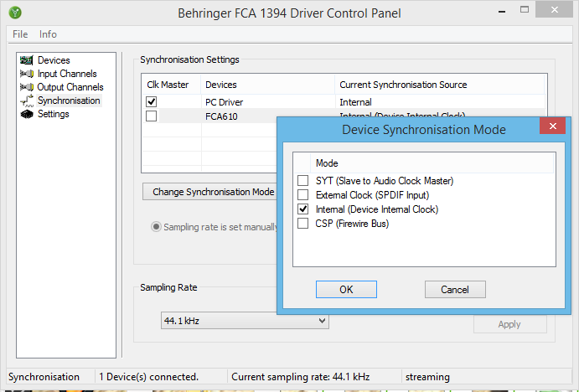Click OK in Device Synchronisation Mode dialog
This screenshot has width=579, height=392.
click(346, 289)
